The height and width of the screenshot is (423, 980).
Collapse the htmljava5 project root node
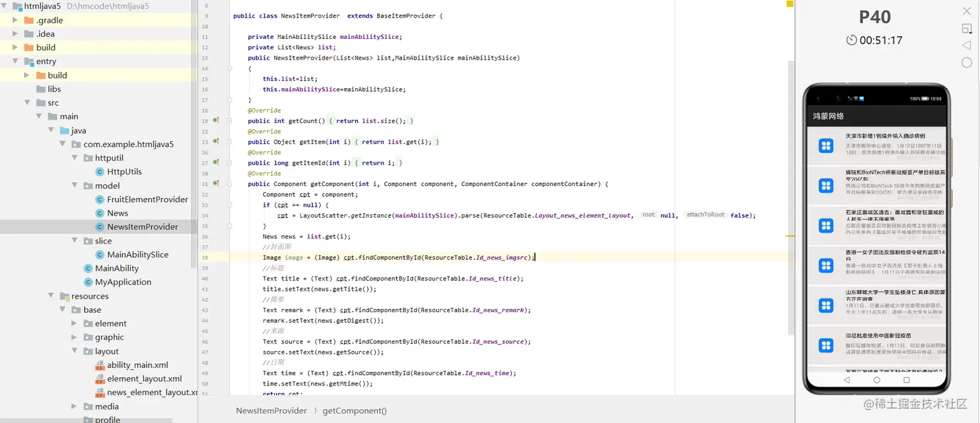[x=4, y=6]
